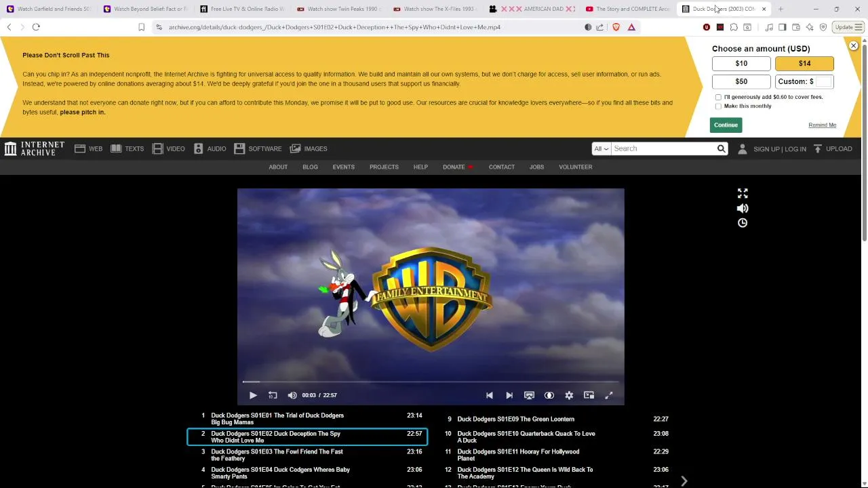Show next playlist page with right chevron
The image size is (868, 488).
tap(684, 481)
